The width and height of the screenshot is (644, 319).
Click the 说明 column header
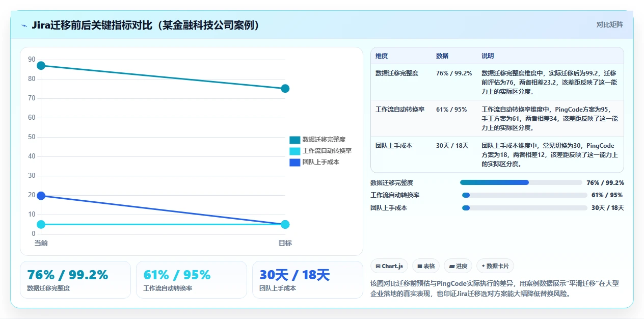[488, 56]
